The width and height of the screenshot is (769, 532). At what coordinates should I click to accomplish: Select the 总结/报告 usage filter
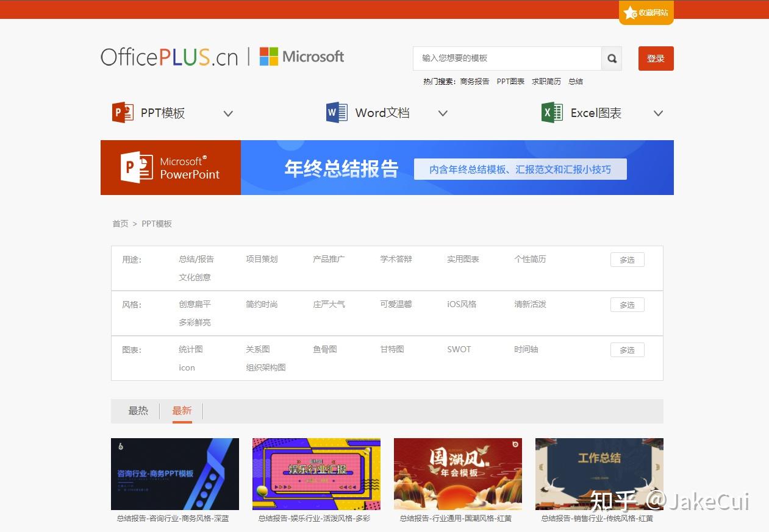(x=195, y=258)
